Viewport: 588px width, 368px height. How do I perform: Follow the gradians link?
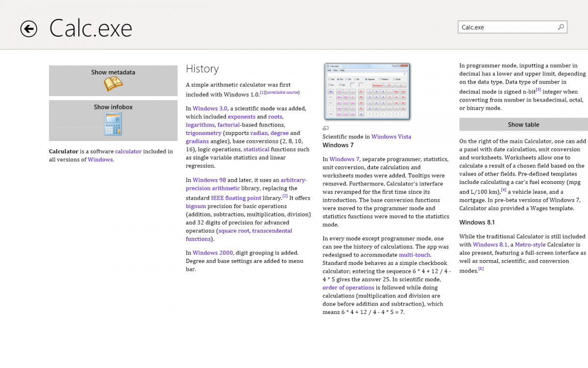coord(197,141)
